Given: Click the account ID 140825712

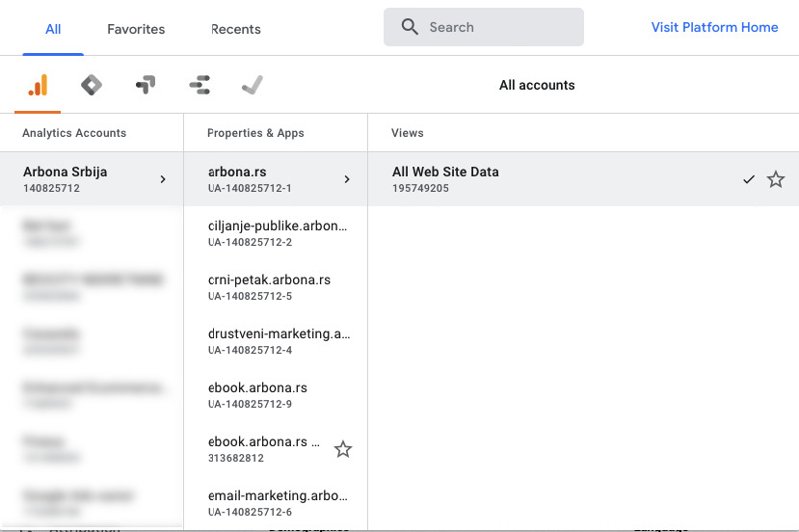Looking at the screenshot, I should (x=51, y=188).
